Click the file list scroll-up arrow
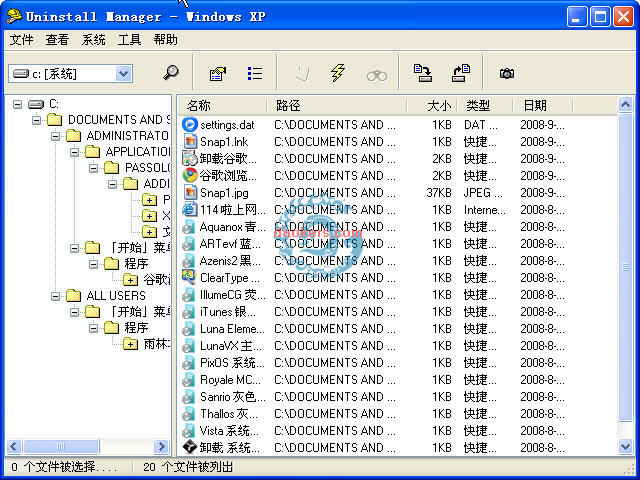640x480 pixels. 625,105
